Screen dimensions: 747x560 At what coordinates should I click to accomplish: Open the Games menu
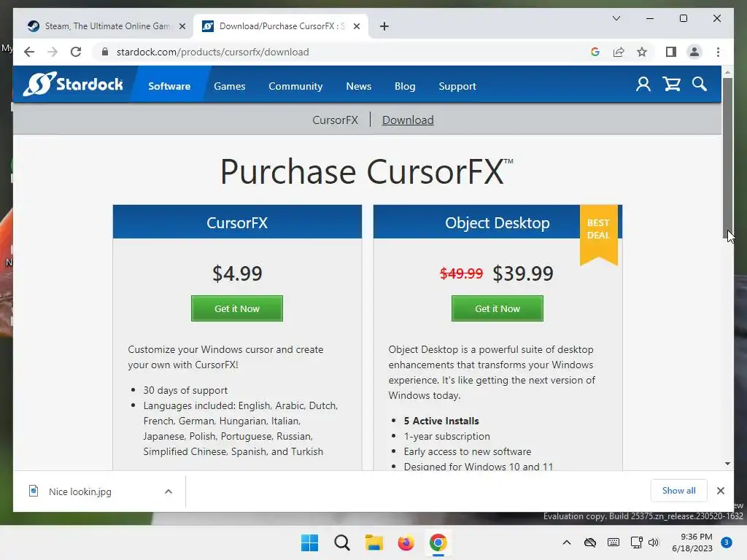230,86
